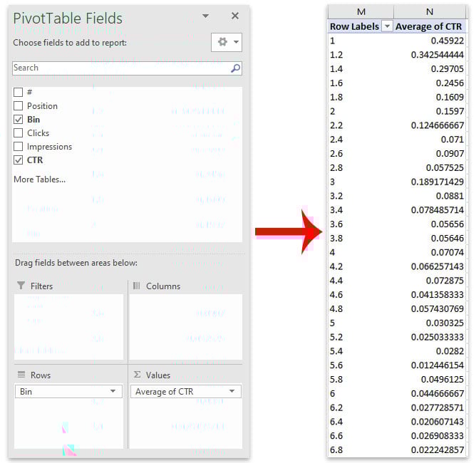The image size is (476, 463).
Task: Tick the Clicks field checkbox
Action: (x=19, y=133)
